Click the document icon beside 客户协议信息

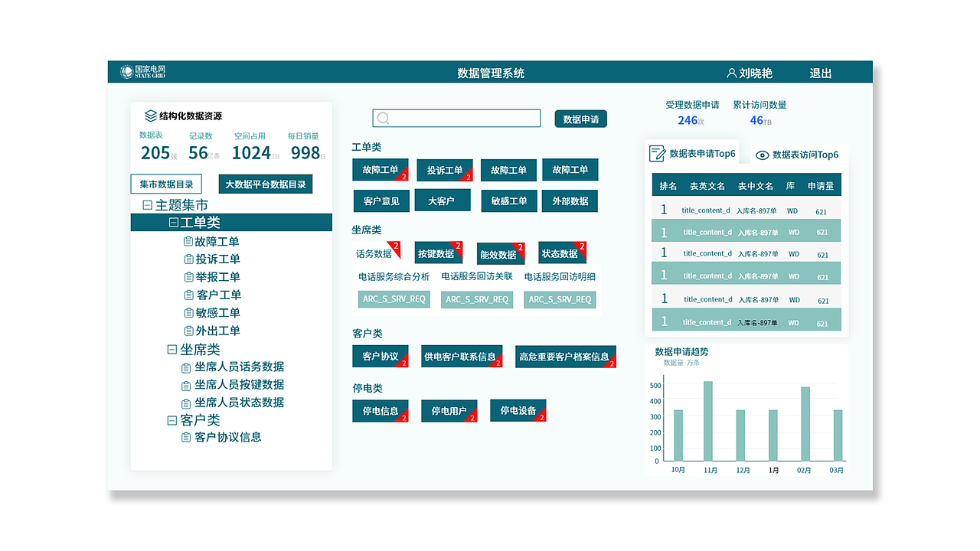pos(186,437)
